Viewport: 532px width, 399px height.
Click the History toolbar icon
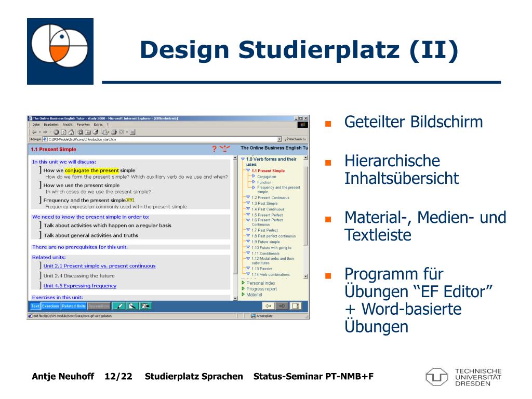pos(96,132)
